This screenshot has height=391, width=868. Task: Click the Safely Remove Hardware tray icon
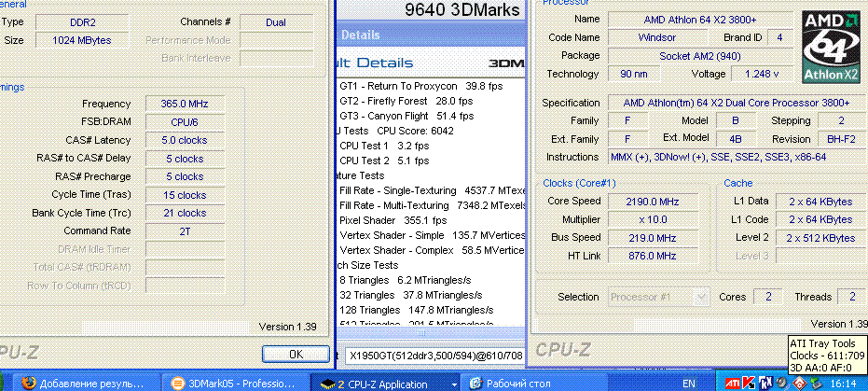click(x=816, y=384)
